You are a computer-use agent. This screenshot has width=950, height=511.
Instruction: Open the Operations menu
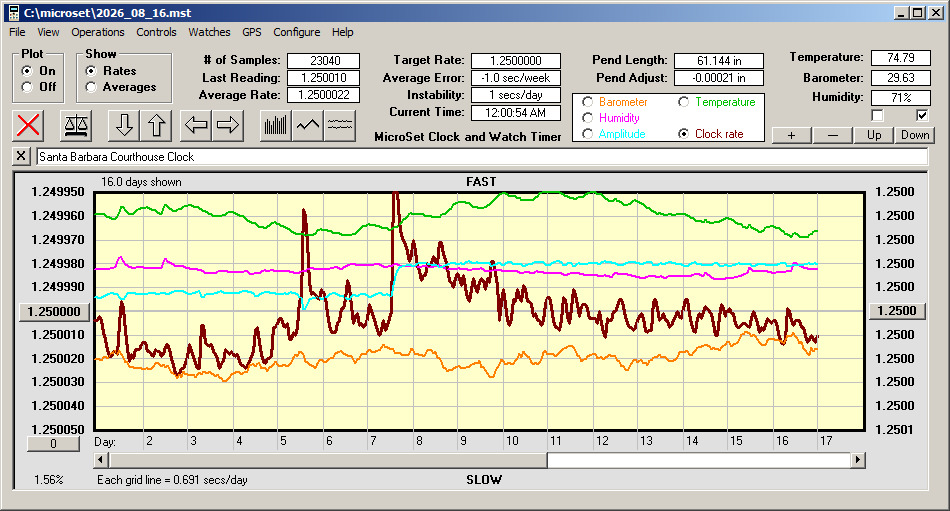(x=98, y=32)
